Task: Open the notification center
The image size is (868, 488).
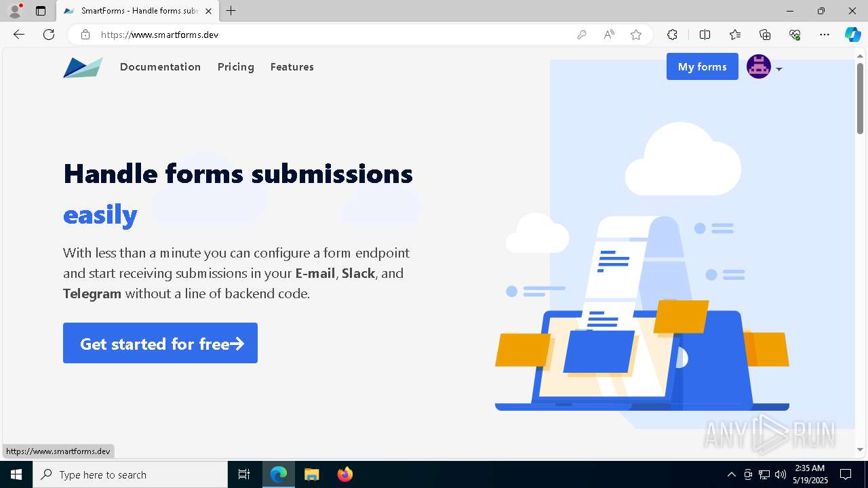Action: pos(846,474)
